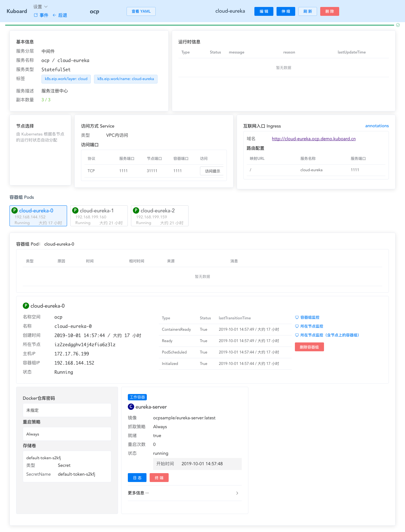Click the green P icon of cloud-eureka-1
This screenshot has width=405, height=532.
75,210
